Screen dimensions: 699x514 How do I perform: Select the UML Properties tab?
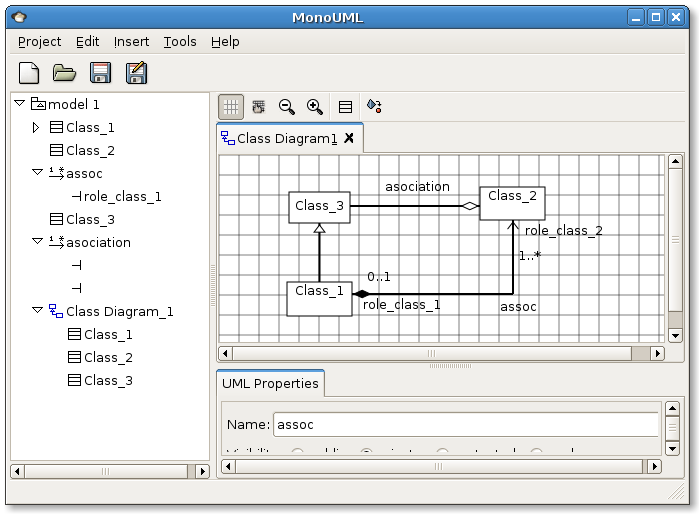pos(270,383)
